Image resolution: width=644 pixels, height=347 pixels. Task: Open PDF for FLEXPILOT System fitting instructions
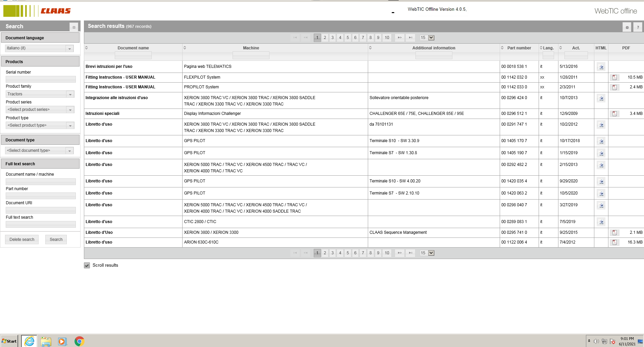coord(614,77)
